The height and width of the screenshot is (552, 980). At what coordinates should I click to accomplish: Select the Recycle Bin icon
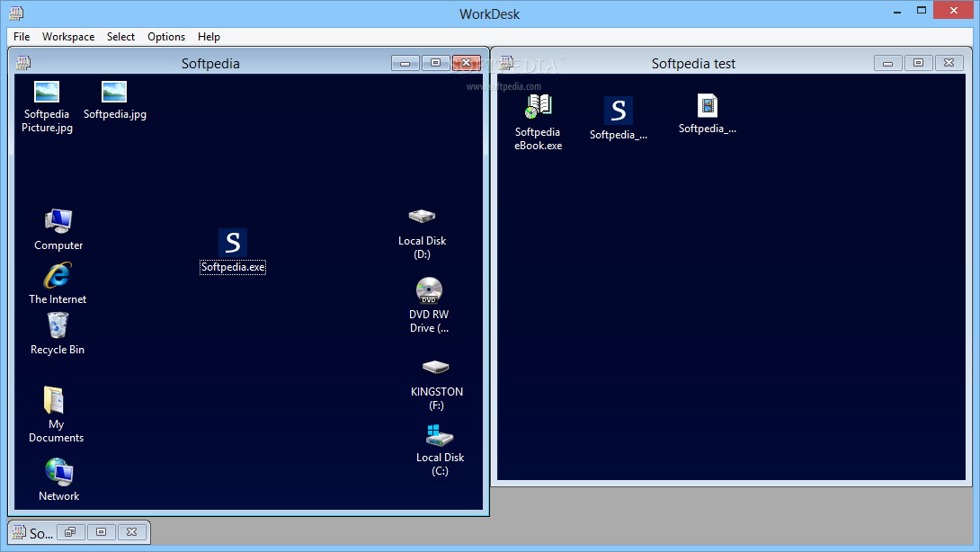pos(58,325)
